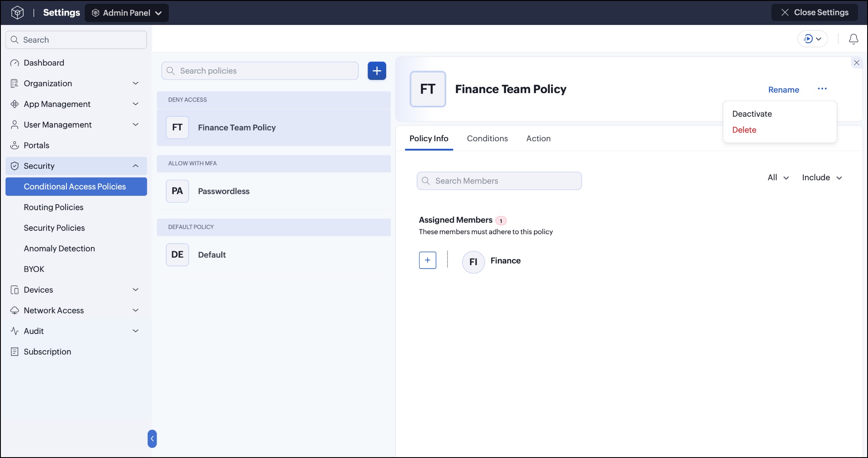The height and width of the screenshot is (458, 868).
Task: Collapse the Security section chevron
Action: (x=136, y=166)
